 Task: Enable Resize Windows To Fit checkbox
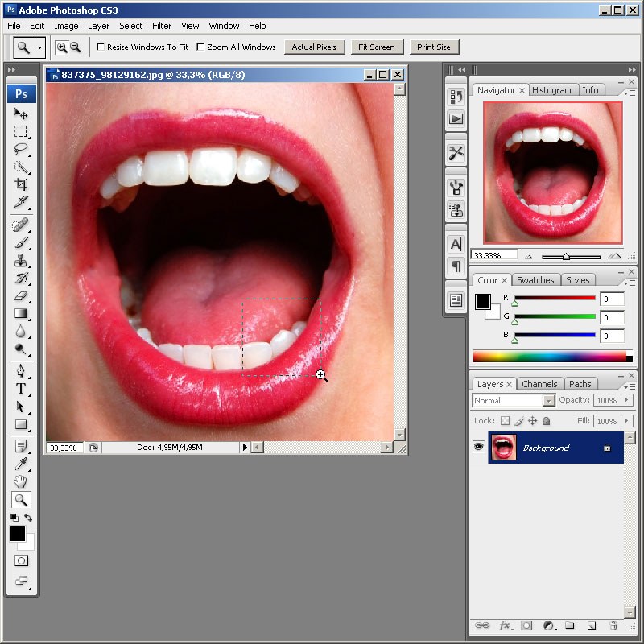pos(101,47)
